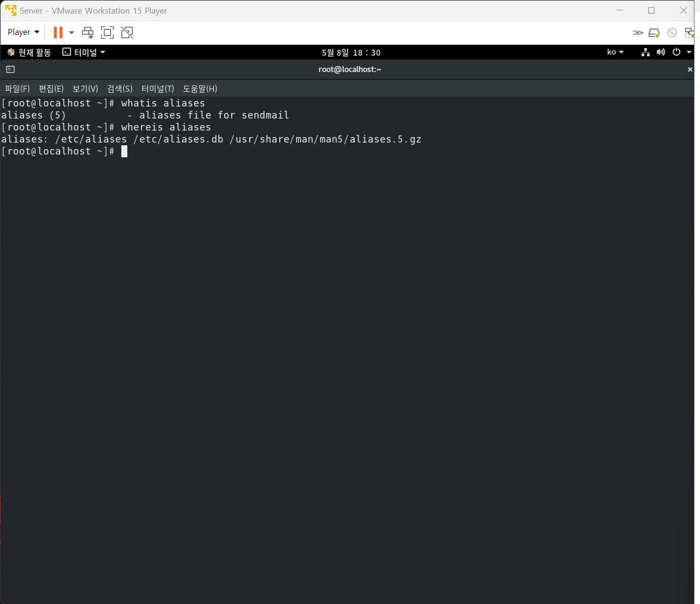The height and width of the screenshot is (604, 700).
Task: Click the GNOME network status icon
Action: click(645, 52)
